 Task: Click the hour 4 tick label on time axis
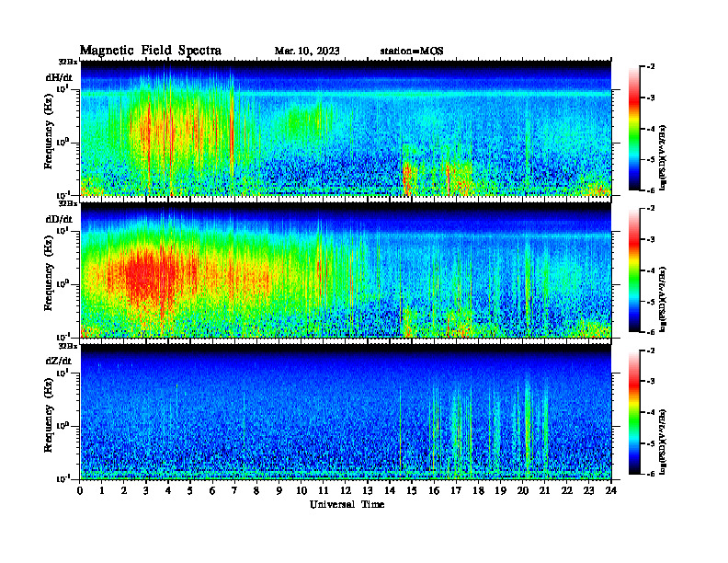point(168,490)
